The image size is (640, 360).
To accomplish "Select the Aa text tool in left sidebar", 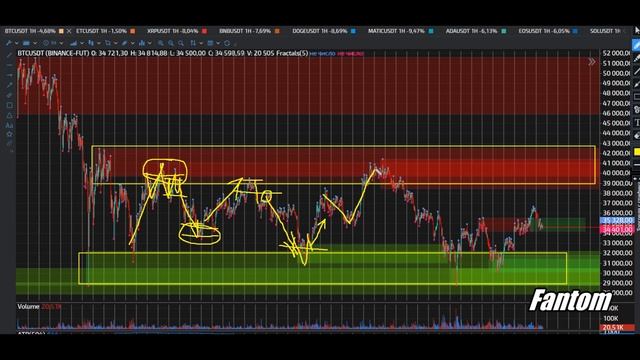I will point(9,125).
